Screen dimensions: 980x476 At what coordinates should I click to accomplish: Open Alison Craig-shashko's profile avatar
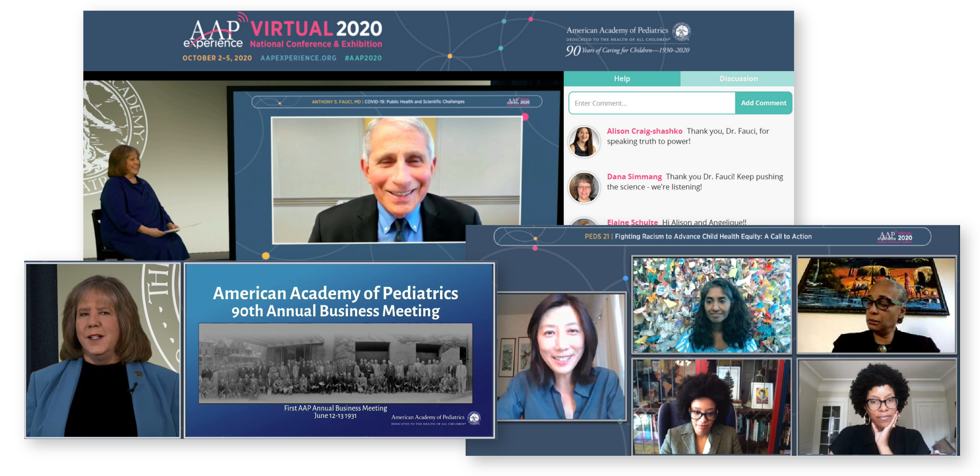(584, 142)
